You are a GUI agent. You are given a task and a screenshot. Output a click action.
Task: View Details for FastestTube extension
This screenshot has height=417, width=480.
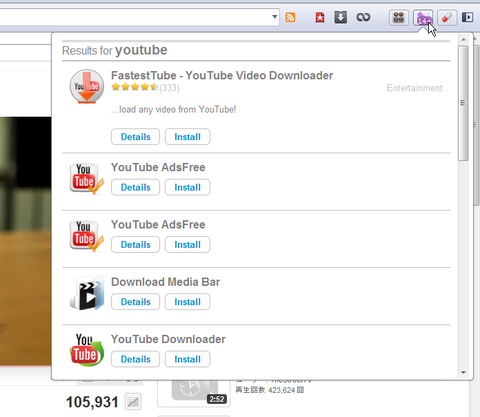pos(135,137)
